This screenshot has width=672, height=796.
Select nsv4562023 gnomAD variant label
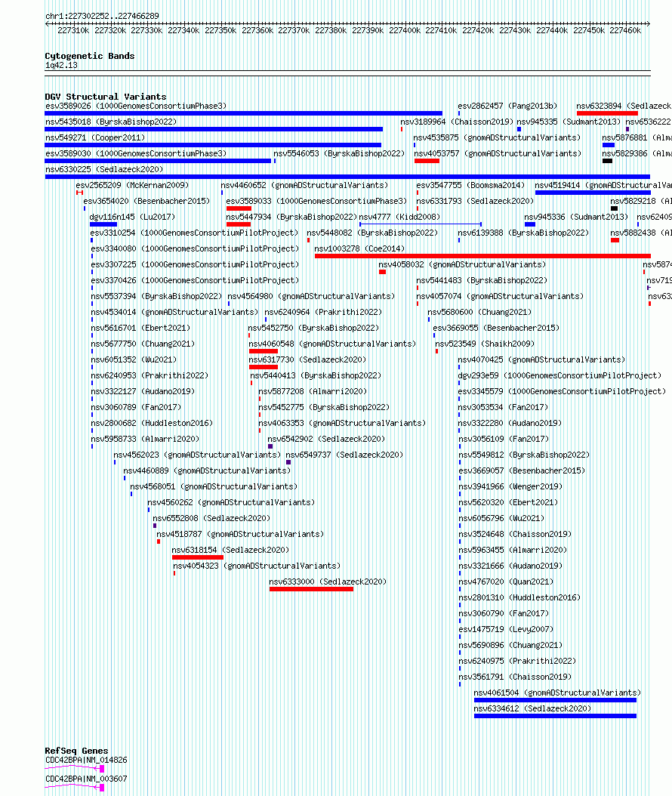[197, 455]
